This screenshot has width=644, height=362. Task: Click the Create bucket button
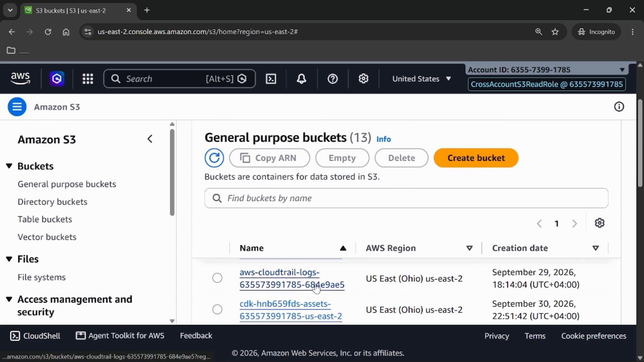tap(476, 158)
